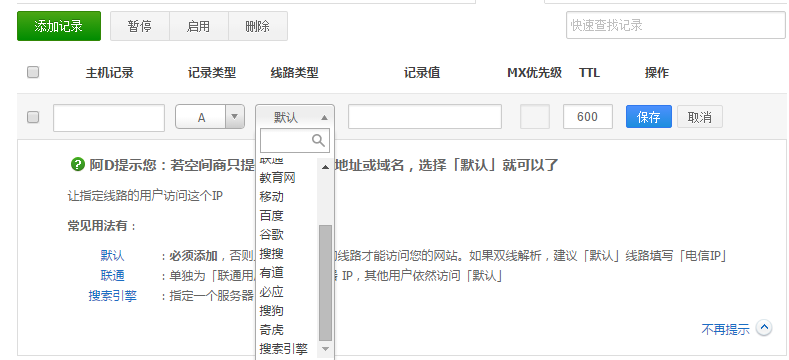Click the disabled MX priority field
This screenshot has height=360, width=789.
coord(534,117)
